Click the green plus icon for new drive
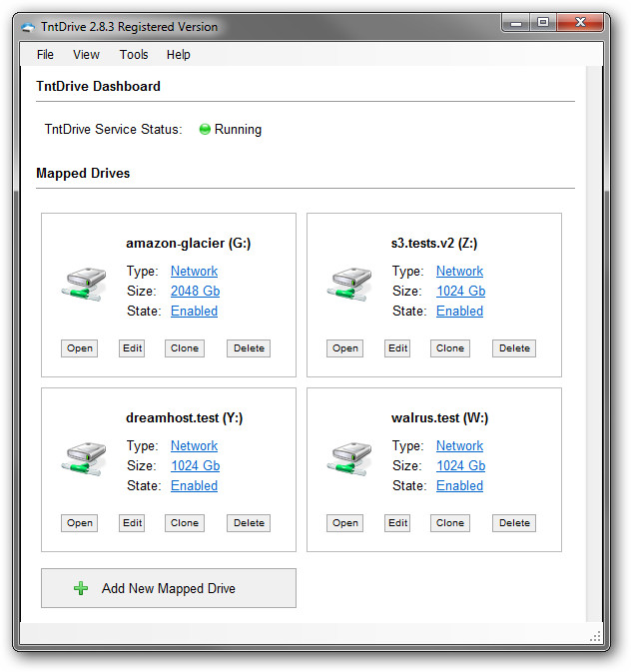The width and height of the screenshot is (631, 672). [x=81, y=588]
